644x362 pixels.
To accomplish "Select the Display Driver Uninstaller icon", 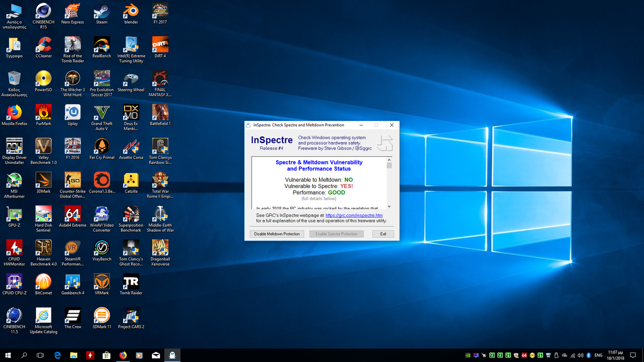I will pos(15,151).
